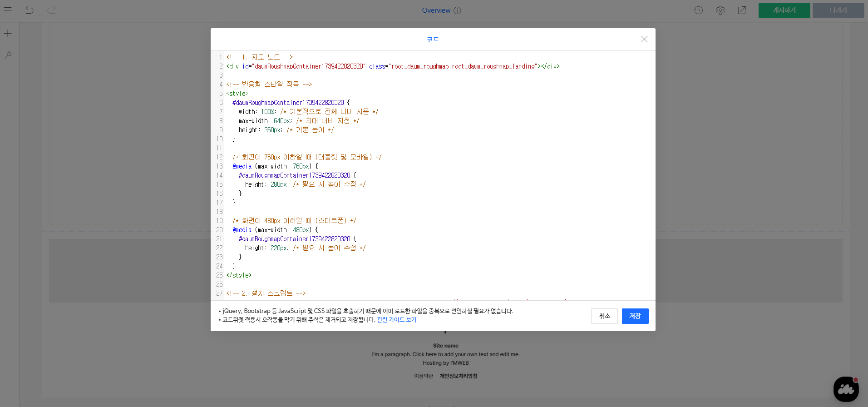
Task: Click the '반응형 스타일 적용' comment line
Action: click(x=269, y=84)
